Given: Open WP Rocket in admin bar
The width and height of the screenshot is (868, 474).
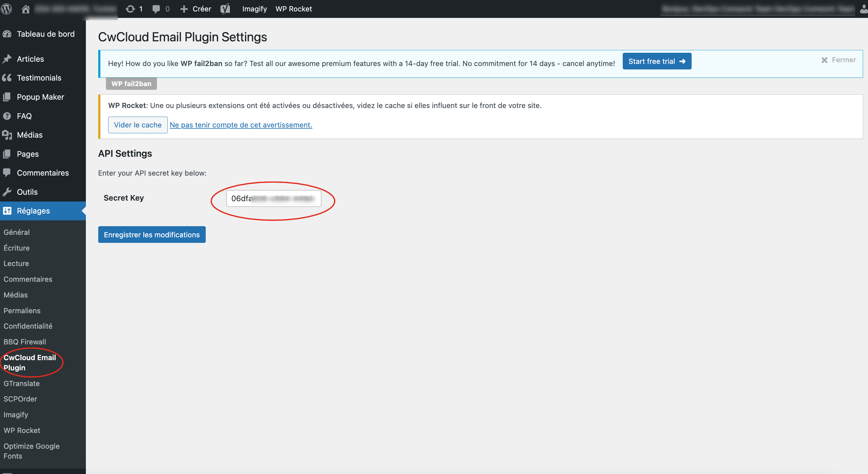Looking at the screenshot, I should (293, 9).
